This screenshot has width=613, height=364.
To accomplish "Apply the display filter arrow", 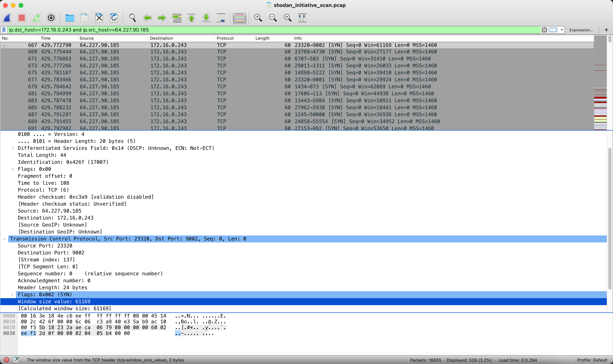I will 553,30.
